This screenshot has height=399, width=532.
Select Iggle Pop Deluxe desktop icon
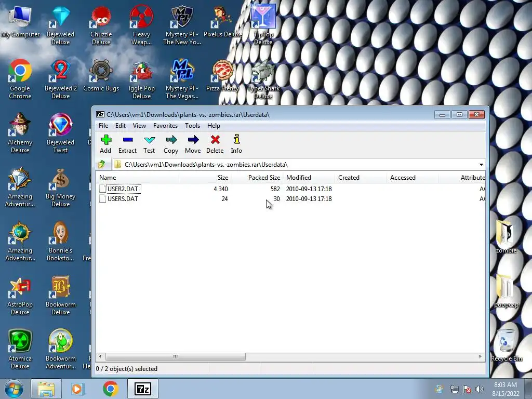[141, 79]
